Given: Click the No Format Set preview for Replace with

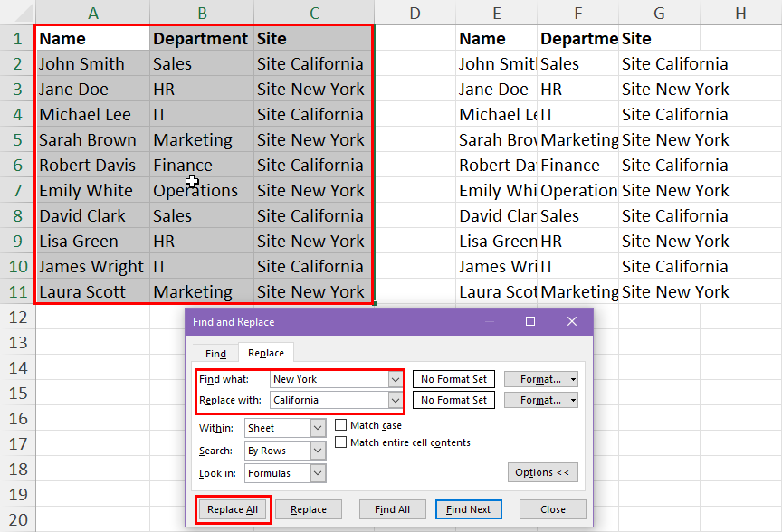Looking at the screenshot, I should point(453,400).
